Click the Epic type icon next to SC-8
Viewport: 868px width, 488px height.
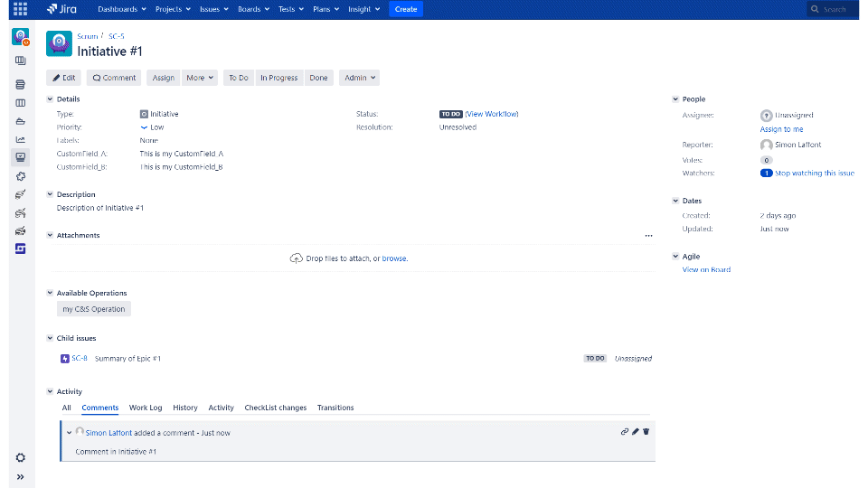[65, 359]
